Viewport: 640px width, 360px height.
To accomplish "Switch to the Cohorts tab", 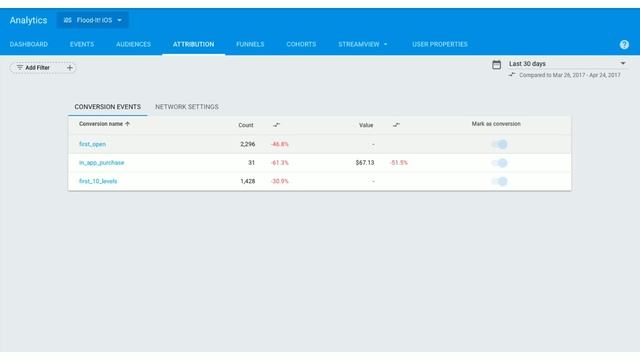I will pos(301,44).
